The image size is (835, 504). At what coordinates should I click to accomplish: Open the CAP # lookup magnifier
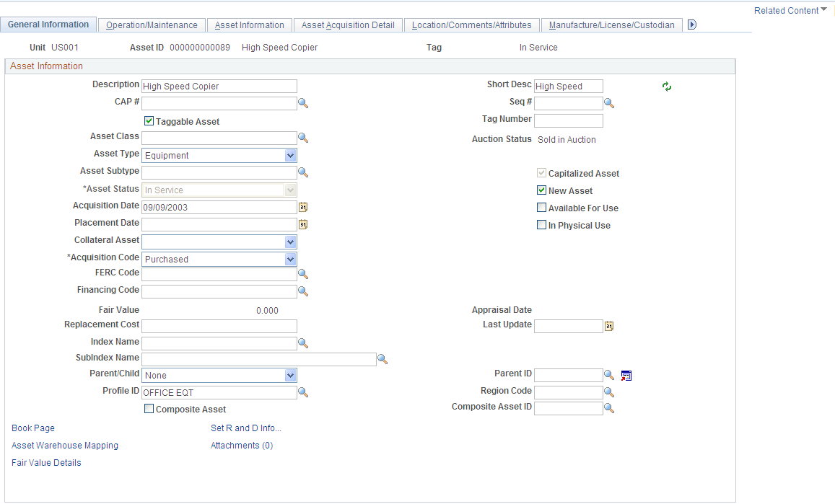(303, 103)
